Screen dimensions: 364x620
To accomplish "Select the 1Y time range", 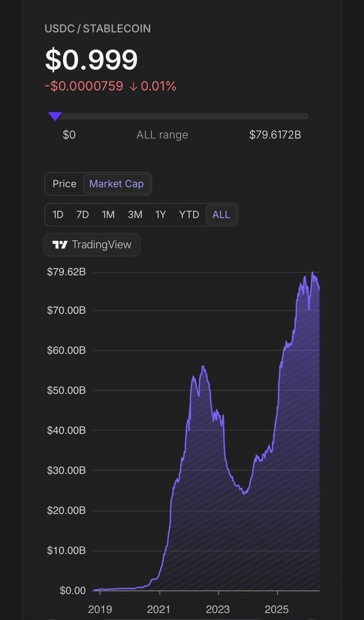I will (x=161, y=214).
